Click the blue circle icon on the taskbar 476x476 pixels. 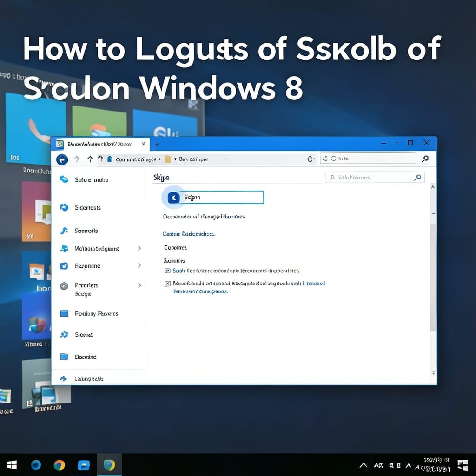tap(36, 465)
